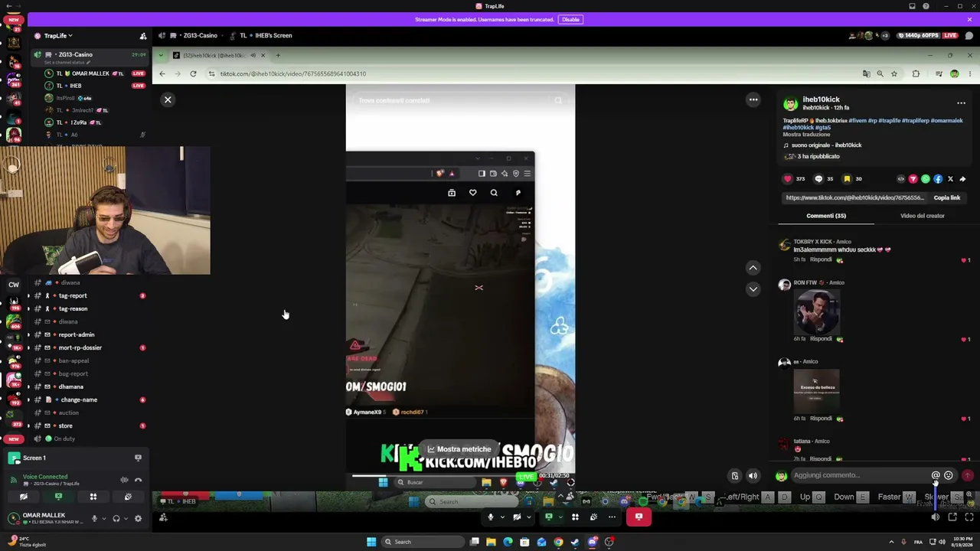Disable Streamer Mode
Viewport: 980px width, 551px height.
coord(570,19)
